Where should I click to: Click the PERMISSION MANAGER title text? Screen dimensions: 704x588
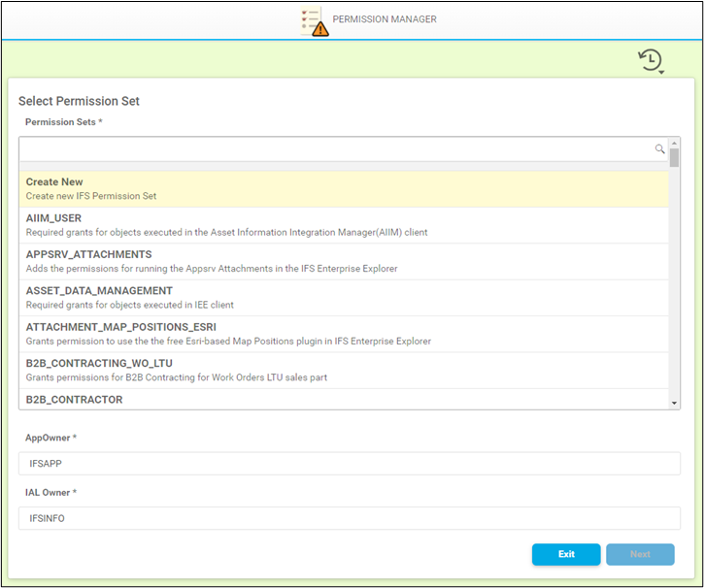385,19
